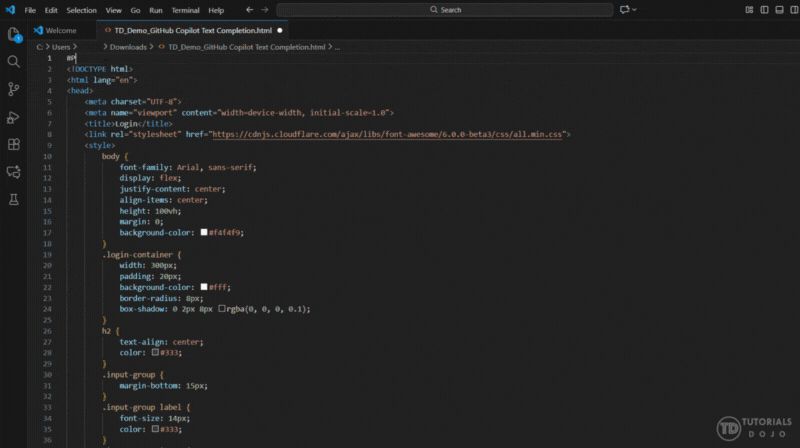Open the Copilot Chat view icon

click(x=14, y=172)
